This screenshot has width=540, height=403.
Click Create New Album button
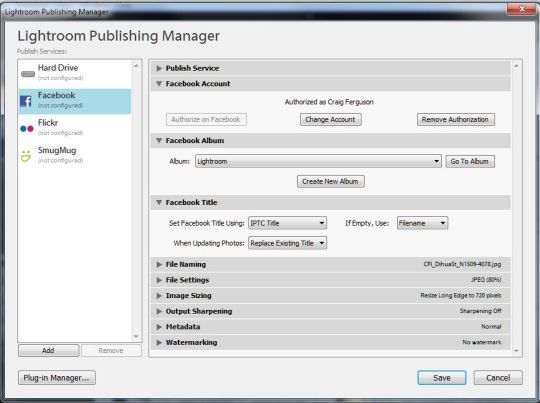tap(331, 182)
